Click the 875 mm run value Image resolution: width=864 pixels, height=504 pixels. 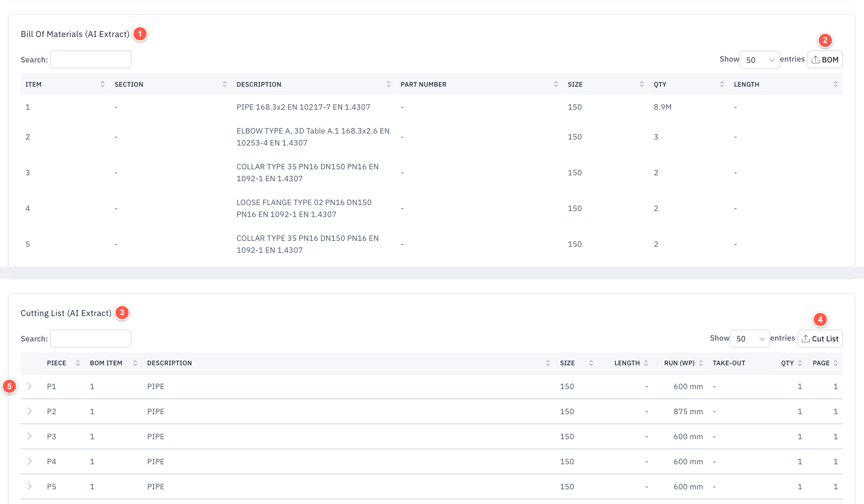(688, 411)
